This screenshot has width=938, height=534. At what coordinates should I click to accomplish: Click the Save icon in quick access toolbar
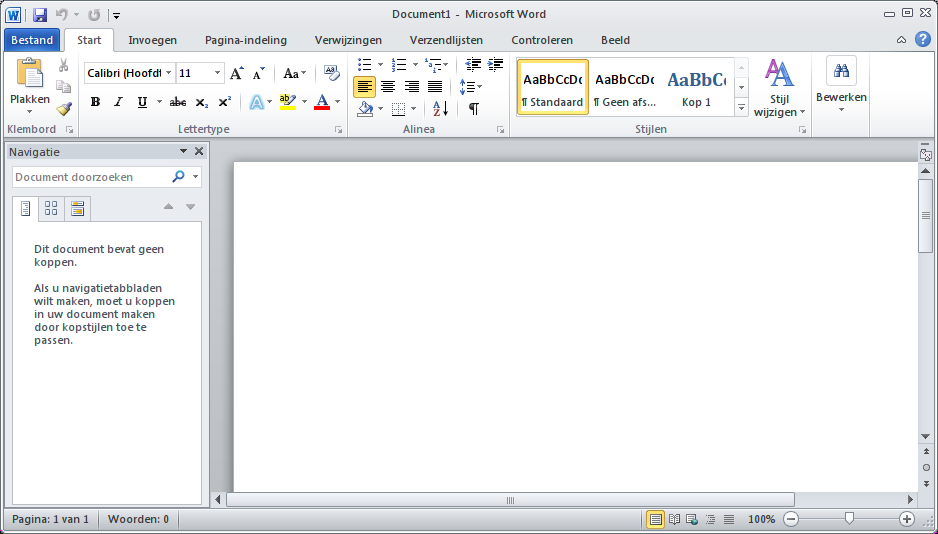click(x=39, y=15)
